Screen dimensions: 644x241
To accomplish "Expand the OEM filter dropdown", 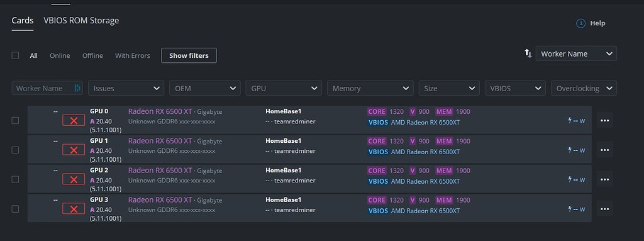I will pyautogui.click(x=205, y=88).
